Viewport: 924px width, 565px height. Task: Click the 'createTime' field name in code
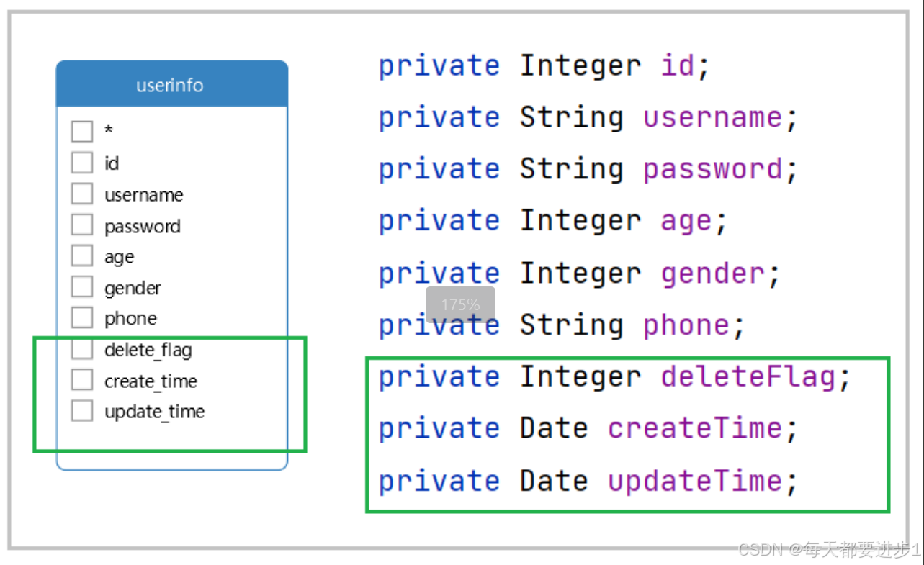click(x=696, y=428)
